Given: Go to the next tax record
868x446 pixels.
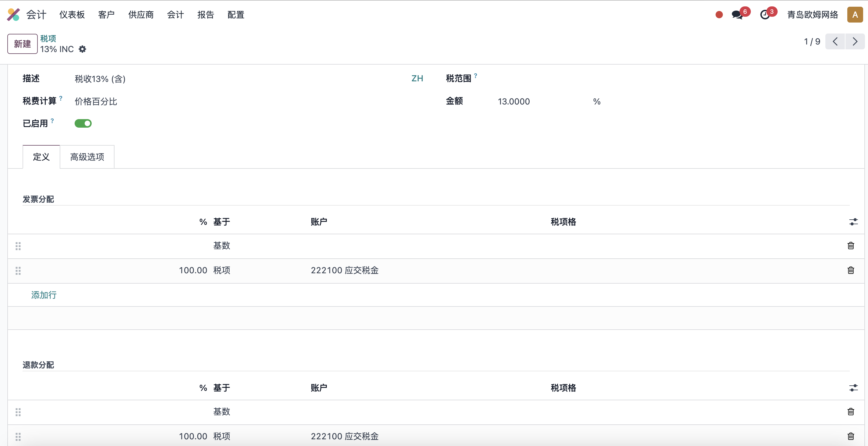Looking at the screenshot, I should 855,41.
